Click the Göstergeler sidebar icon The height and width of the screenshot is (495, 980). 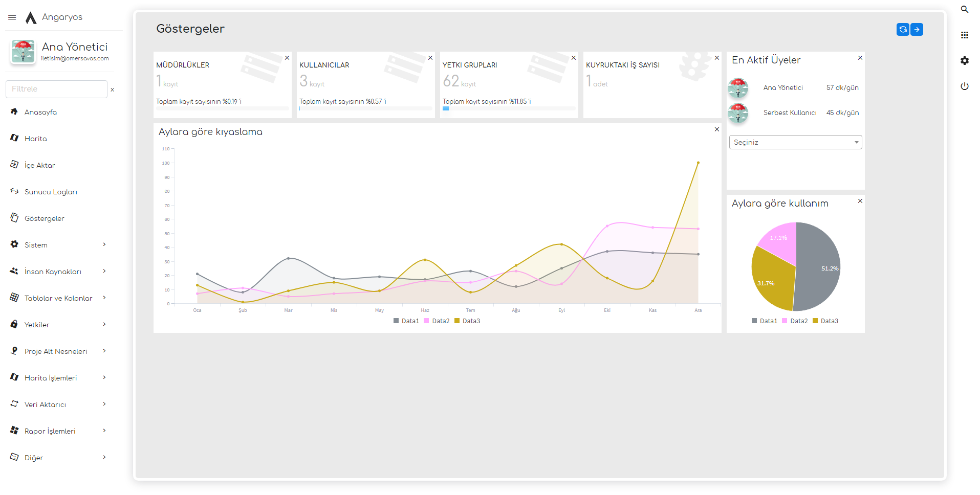pos(14,218)
